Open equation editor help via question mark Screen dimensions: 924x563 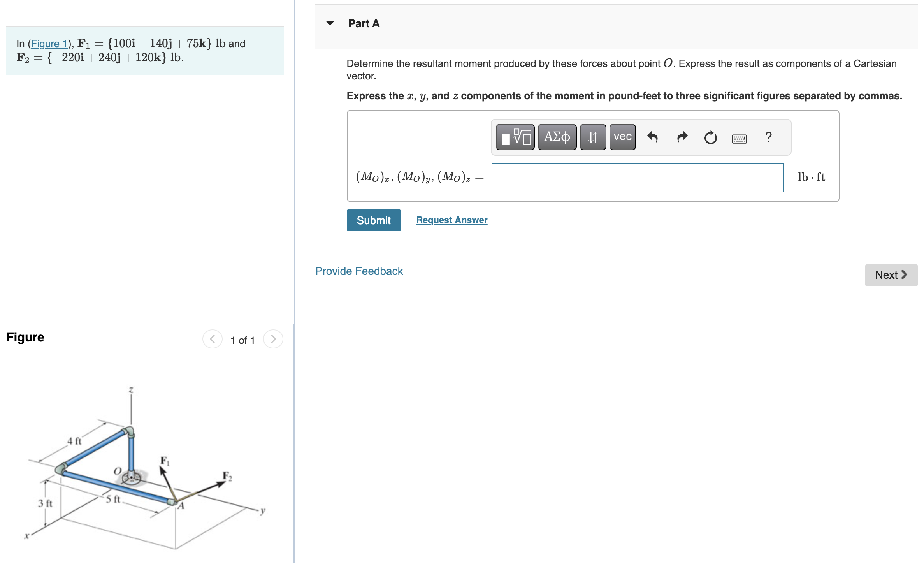point(768,137)
